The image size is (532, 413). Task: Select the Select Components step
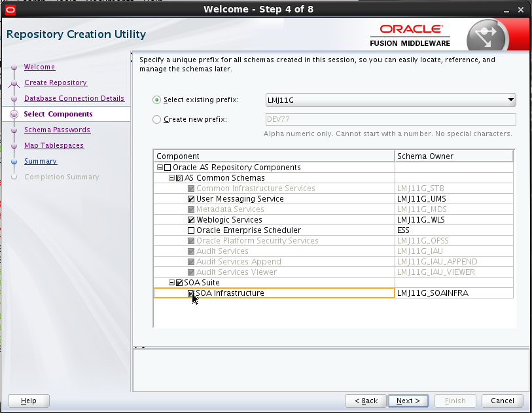(58, 114)
